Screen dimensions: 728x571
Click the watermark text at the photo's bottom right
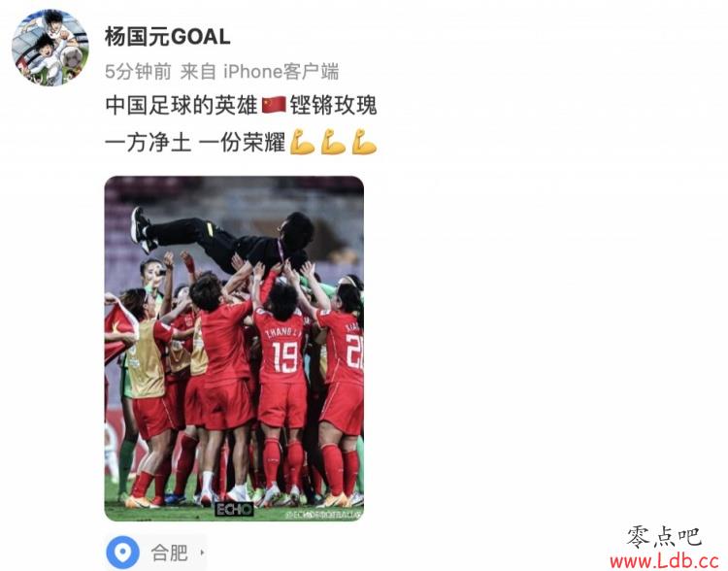click(323, 515)
